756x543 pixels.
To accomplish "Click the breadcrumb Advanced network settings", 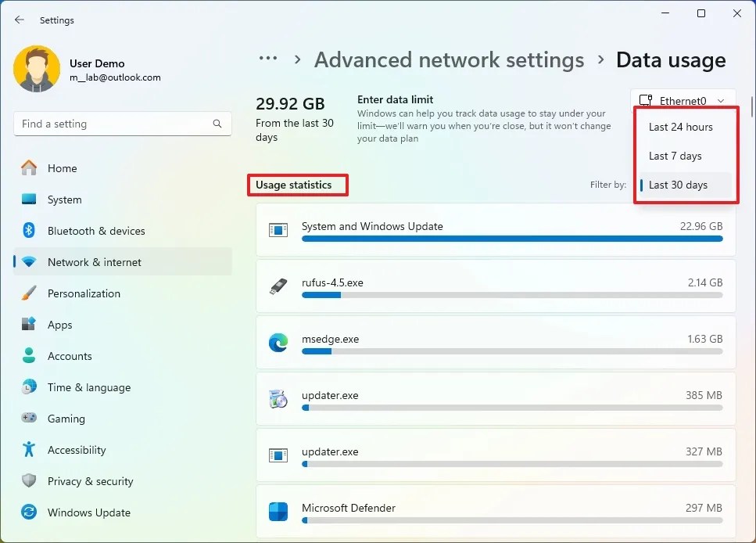I will point(449,59).
